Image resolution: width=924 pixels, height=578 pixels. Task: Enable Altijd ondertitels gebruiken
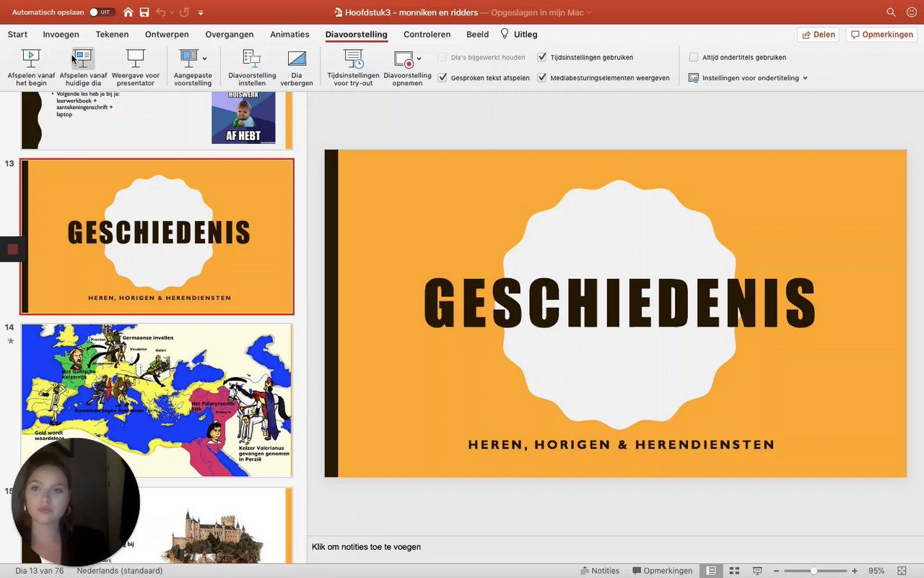click(694, 57)
